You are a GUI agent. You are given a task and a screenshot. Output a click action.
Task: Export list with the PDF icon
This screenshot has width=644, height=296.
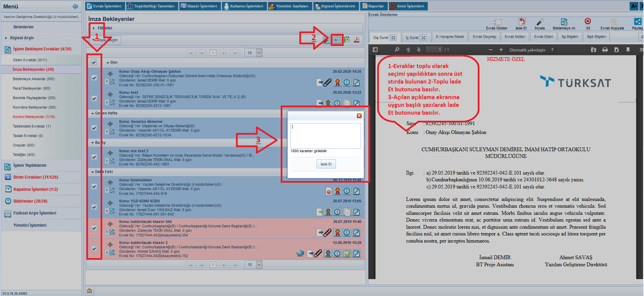point(357,40)
